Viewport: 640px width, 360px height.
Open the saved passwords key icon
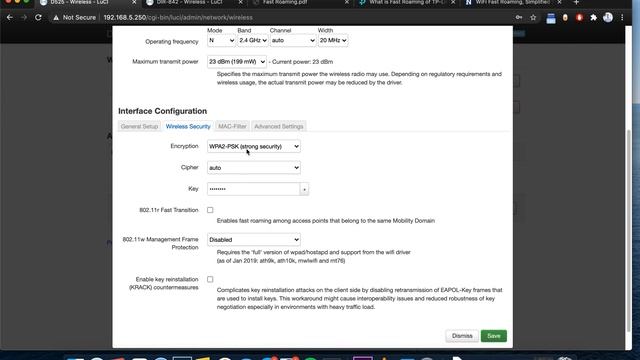pos(519,18)
